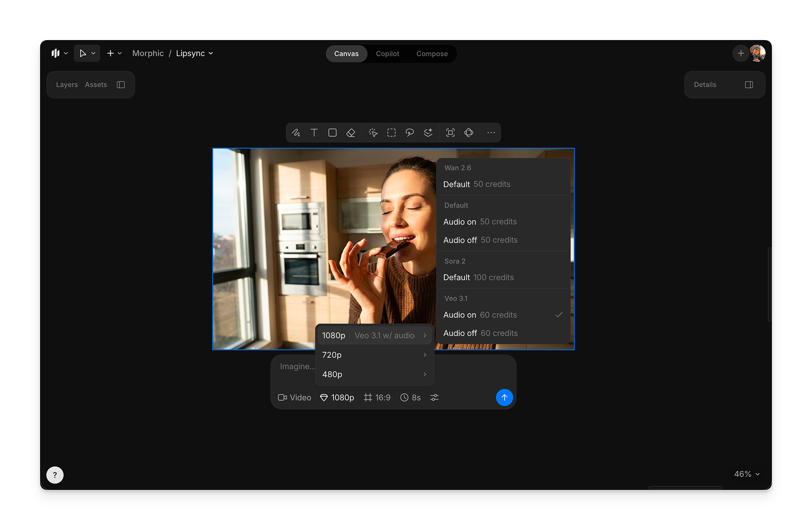The image size is (812, 530).
Task: Open the 46% zoom level dropdown
Action: pyautogui.click(x=747, y=474)
